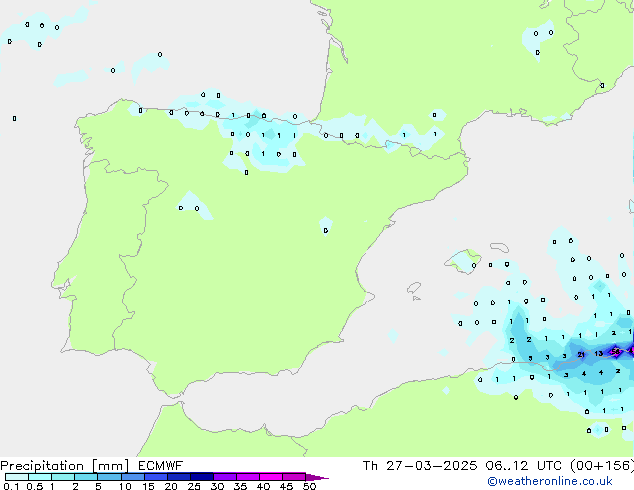Screen dimensions: 634x490
Task: Pick the 10–15 mm legend color swatch
Action: (x=133, y=477)
